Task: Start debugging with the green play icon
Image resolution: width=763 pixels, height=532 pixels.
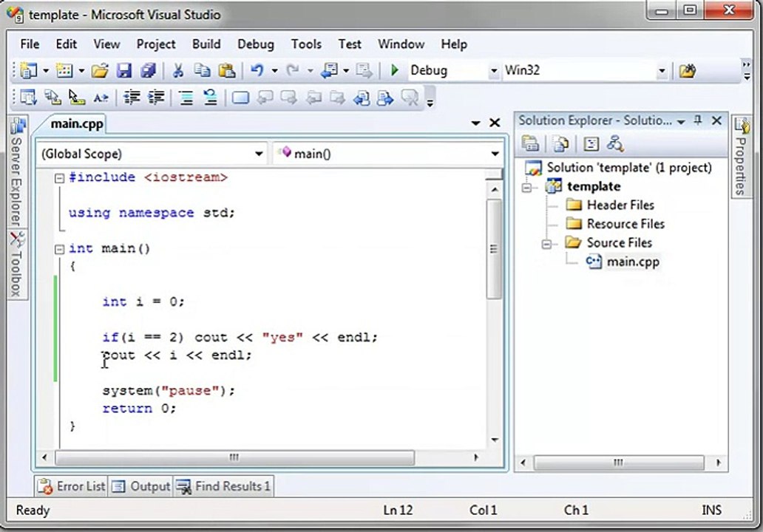Action: tap(395, 70)
